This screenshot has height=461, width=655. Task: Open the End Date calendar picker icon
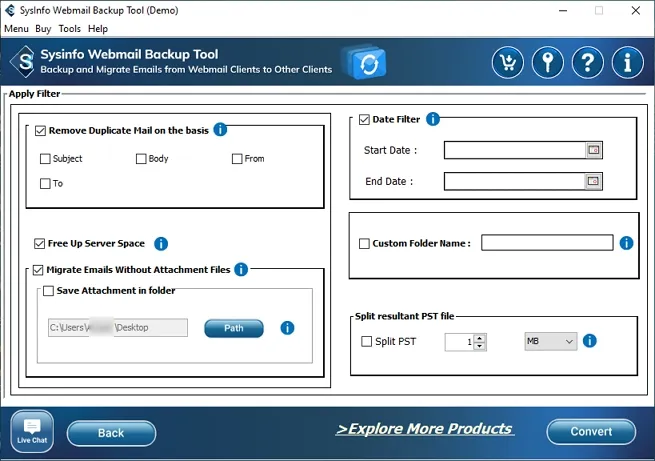click(x=593, y=181)
